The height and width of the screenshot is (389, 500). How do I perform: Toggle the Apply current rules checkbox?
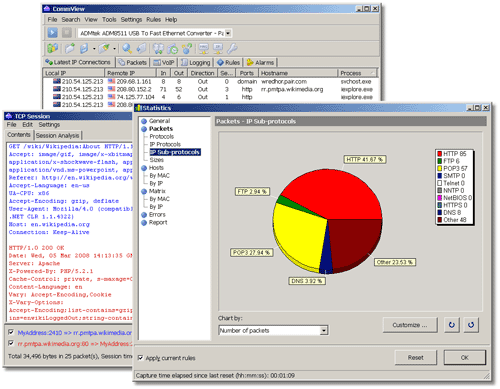(141, 358)
